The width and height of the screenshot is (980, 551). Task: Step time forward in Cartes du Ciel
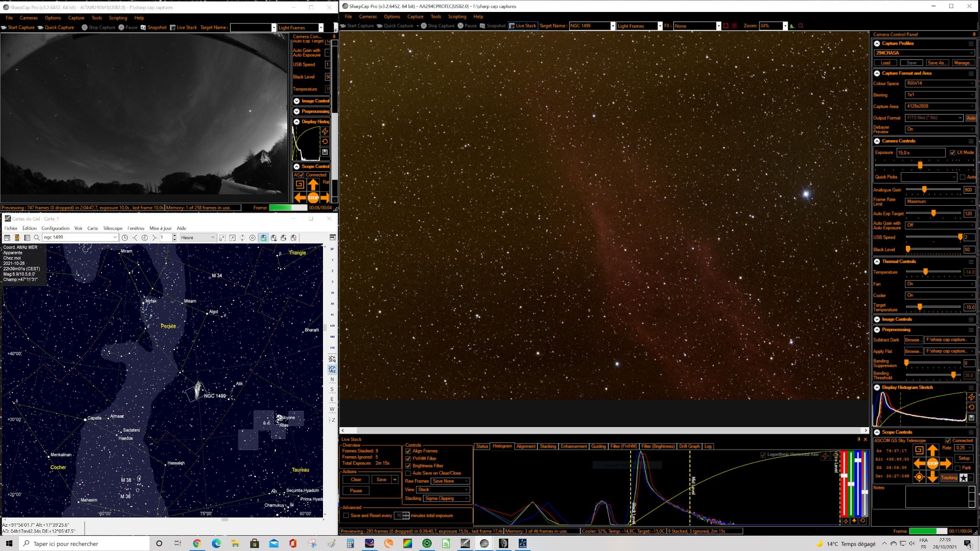pos(154,237)
